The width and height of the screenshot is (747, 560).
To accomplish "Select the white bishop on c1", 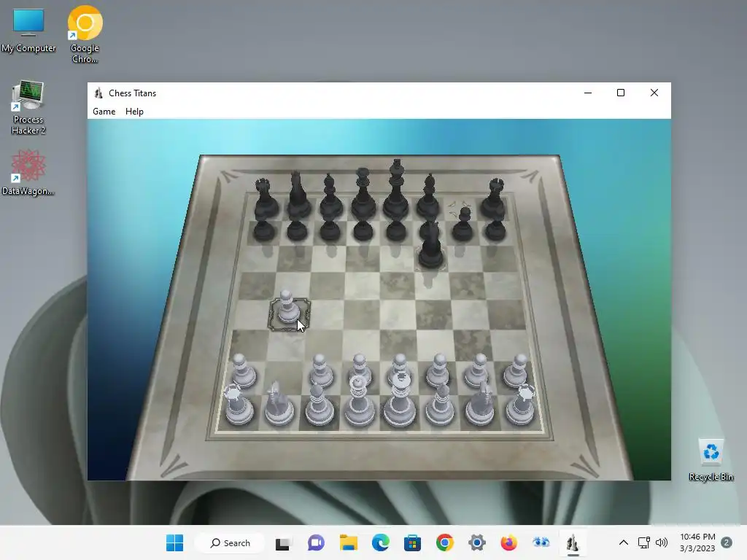I will point(320,405).
